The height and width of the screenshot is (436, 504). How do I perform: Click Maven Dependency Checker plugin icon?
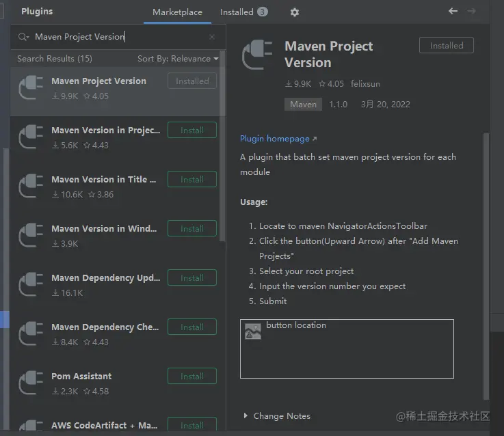[31, 333]
